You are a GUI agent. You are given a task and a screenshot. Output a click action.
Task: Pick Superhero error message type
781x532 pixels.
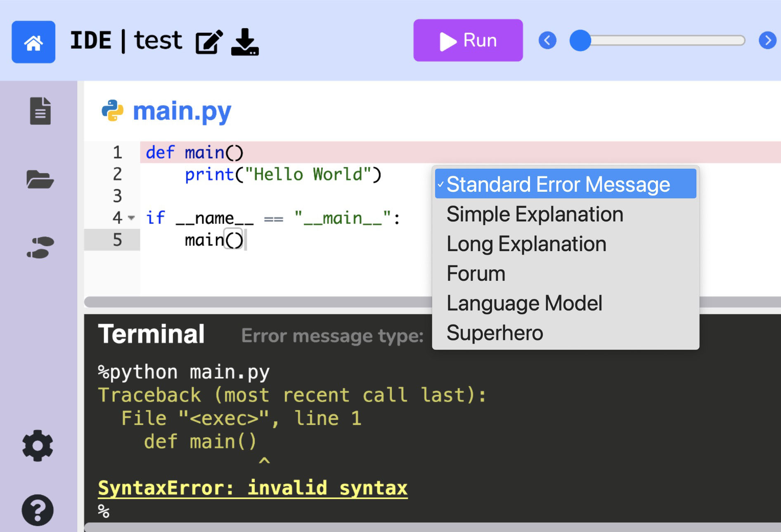pyautogui.click(x=495, y=333)
